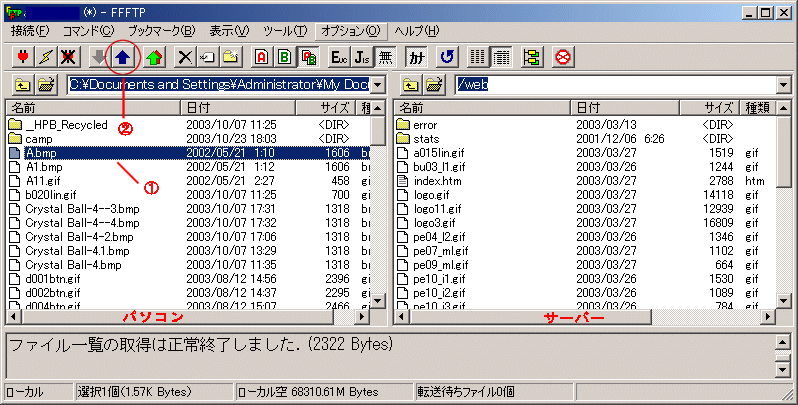
Task: Select logo.gif on server
Action: (431, 195)
